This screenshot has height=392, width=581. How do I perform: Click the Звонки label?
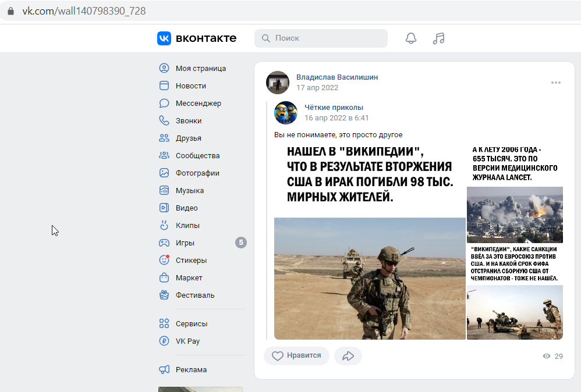click(189, 120)
